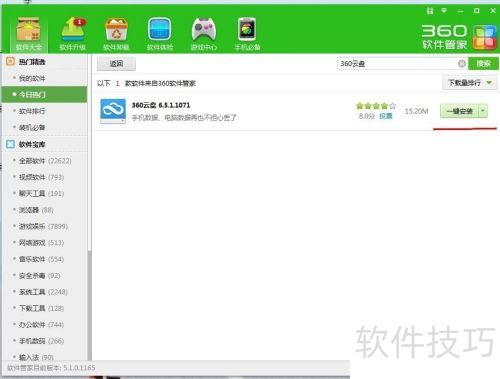Click the 360云盘 6.5.1.1071 title
500x379 pixels.
tap(161, 105)
